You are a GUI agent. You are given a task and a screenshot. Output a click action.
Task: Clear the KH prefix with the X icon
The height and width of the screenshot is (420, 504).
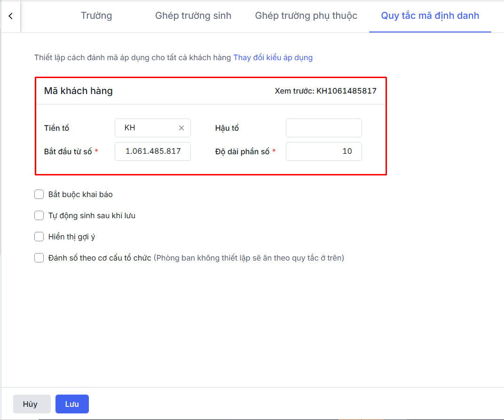coord(181,128)
